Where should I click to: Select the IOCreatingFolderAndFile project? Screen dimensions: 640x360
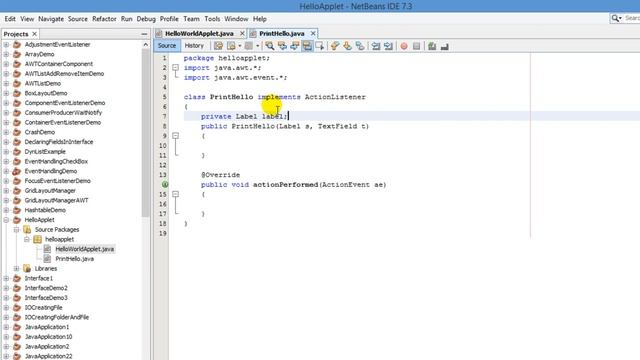pyautogui.click(x=56, y=317)
